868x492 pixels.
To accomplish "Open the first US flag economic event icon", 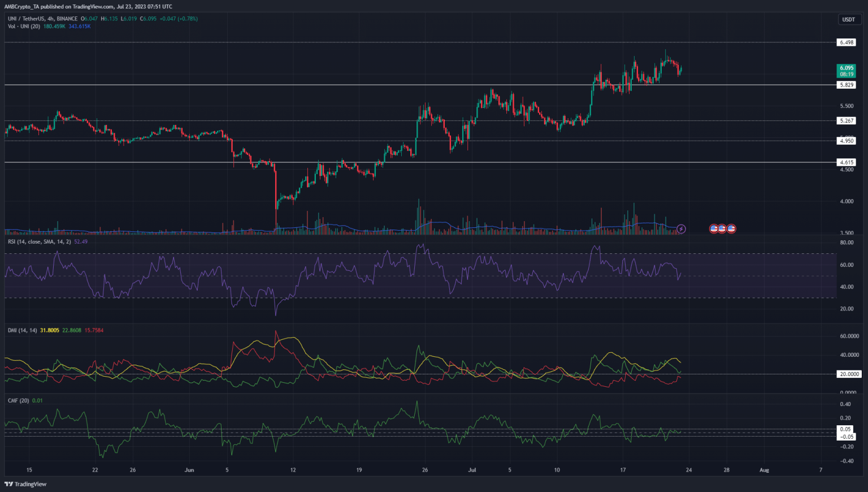I will pos(714,228).
